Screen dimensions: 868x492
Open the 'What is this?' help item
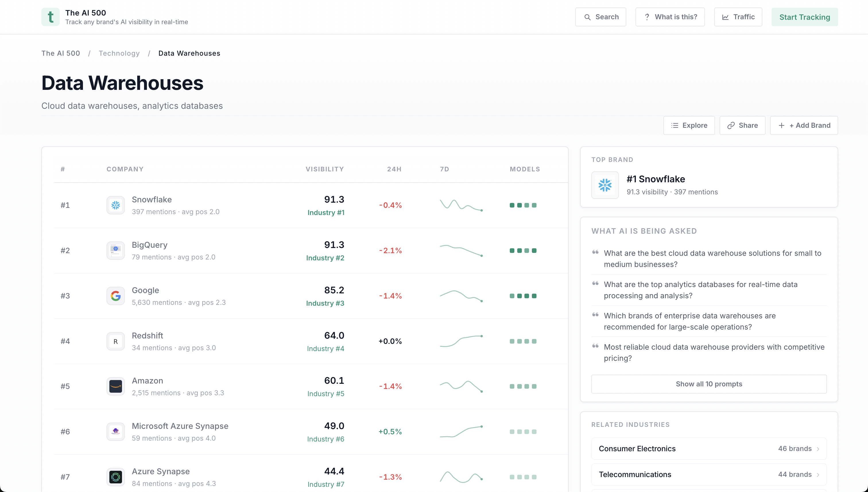coord(670,17)
